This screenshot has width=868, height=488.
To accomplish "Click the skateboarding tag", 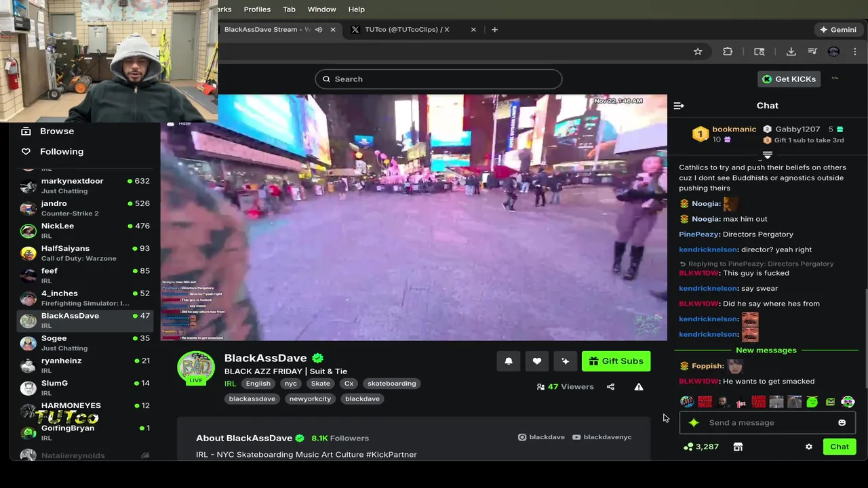I will (392, 384).
